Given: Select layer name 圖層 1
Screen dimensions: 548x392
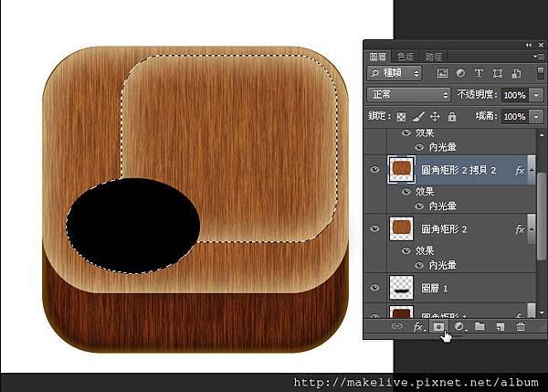Looking at the screenshot, I should point(435,288).
